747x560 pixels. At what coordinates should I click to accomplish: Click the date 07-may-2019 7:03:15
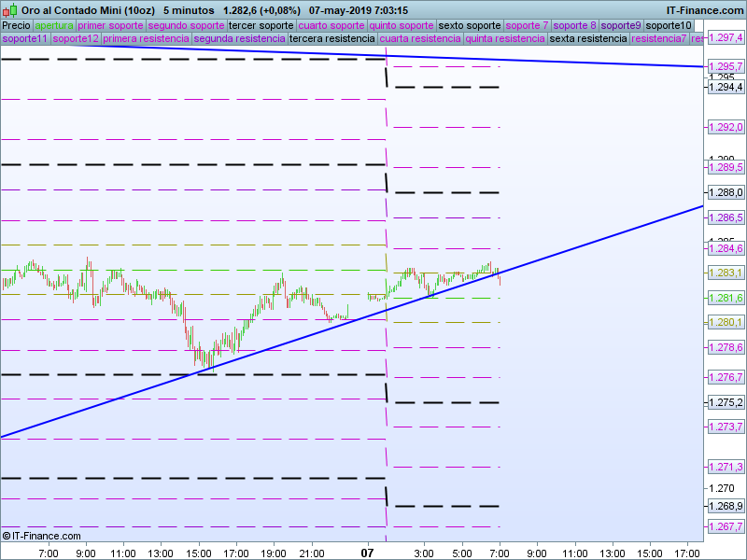click(359, 10)
